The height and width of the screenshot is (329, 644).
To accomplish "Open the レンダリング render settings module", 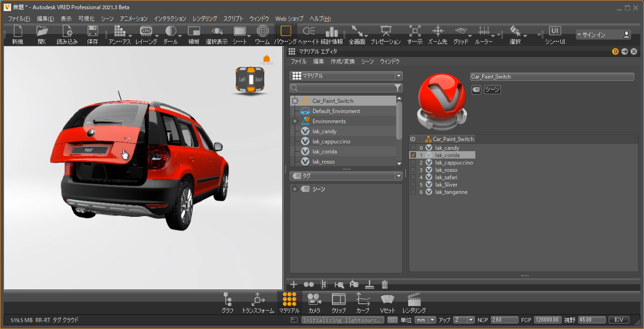I will [x=414, y=300].
